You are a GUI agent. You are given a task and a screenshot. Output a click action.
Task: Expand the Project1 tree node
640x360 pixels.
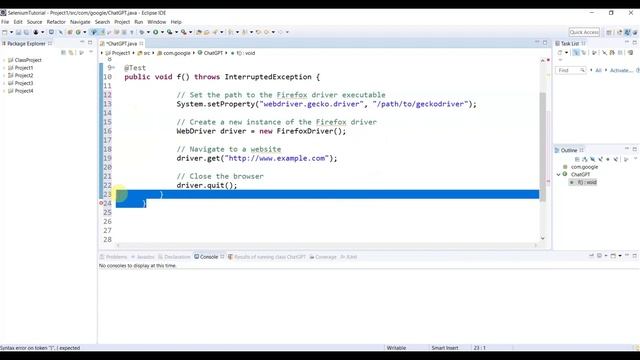(x=4, y=68)
